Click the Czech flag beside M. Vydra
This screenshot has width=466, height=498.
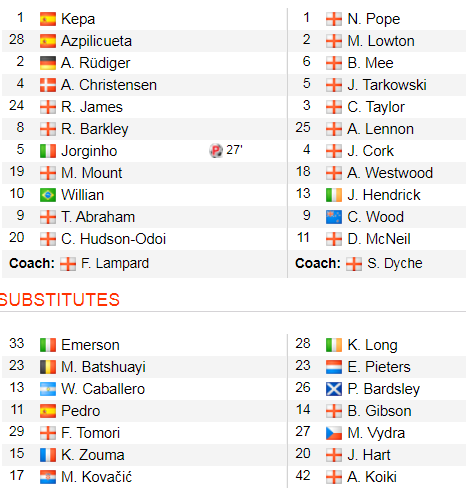pyautogui.click(x=334, y=433)
